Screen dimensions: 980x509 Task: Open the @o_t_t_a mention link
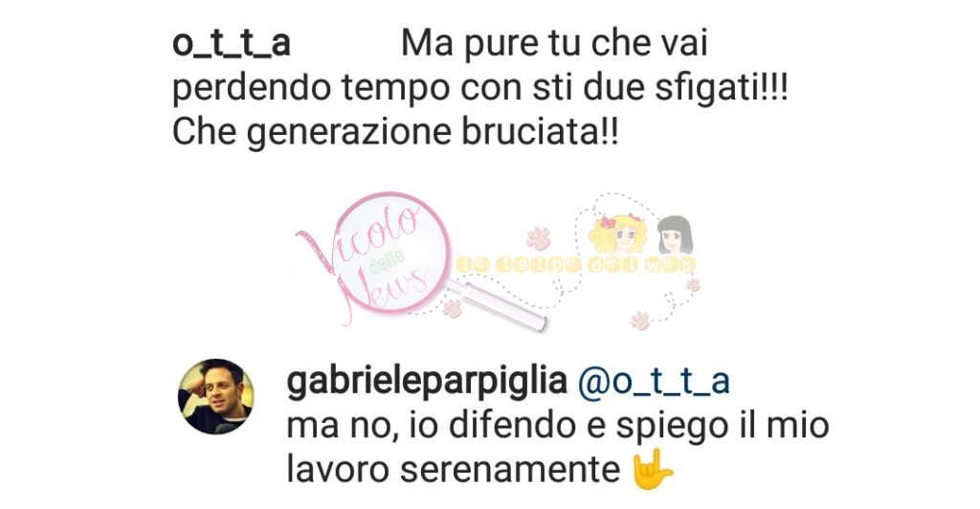pos(654,381)
